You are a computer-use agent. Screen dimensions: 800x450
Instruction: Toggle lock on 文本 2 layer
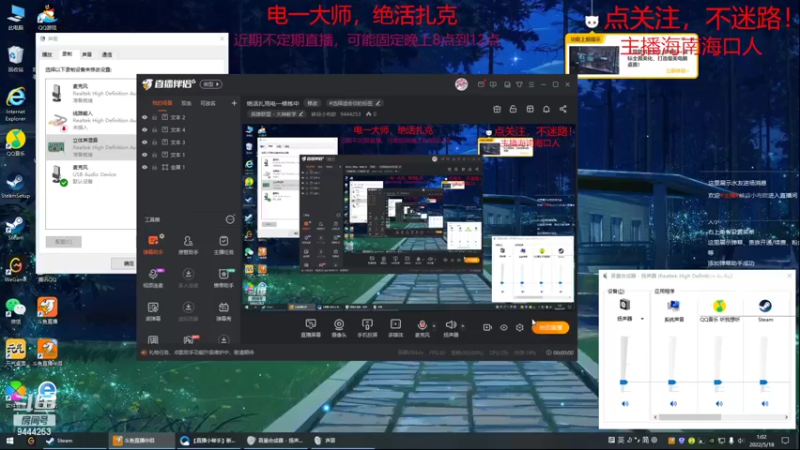(x=155, y=117)
